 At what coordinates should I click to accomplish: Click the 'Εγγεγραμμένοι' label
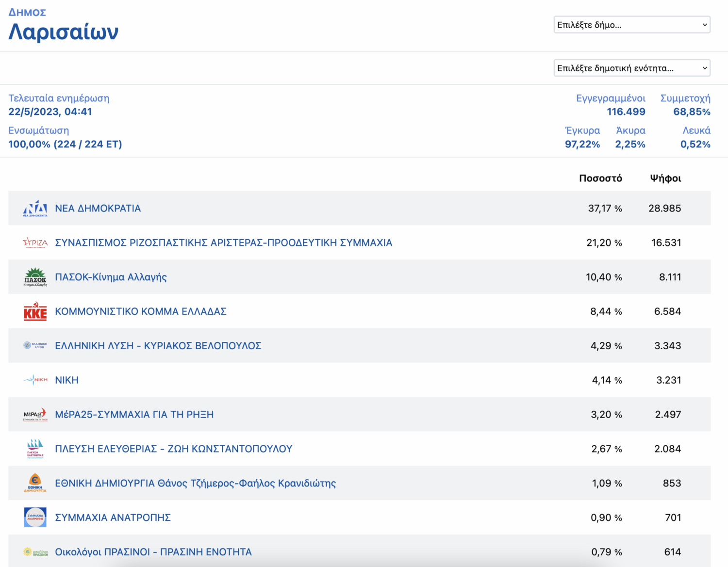coord(611,98)
